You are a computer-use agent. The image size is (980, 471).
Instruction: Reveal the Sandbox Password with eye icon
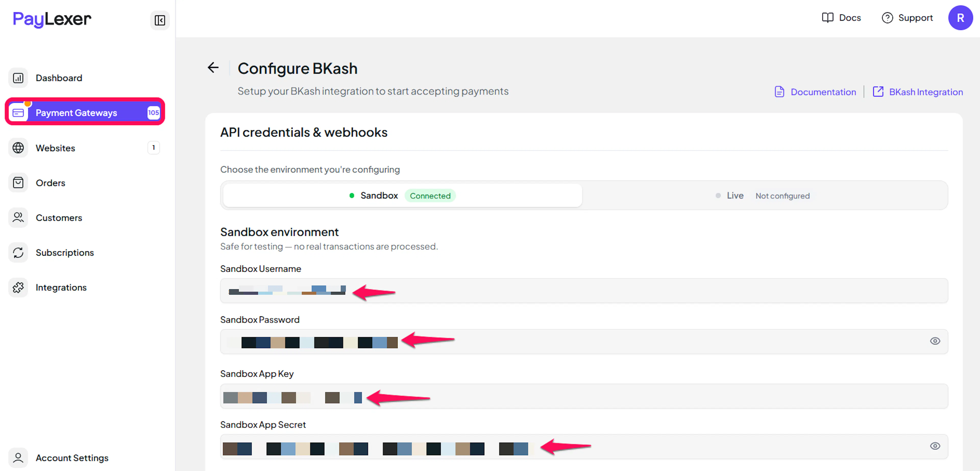pos(935,341)
